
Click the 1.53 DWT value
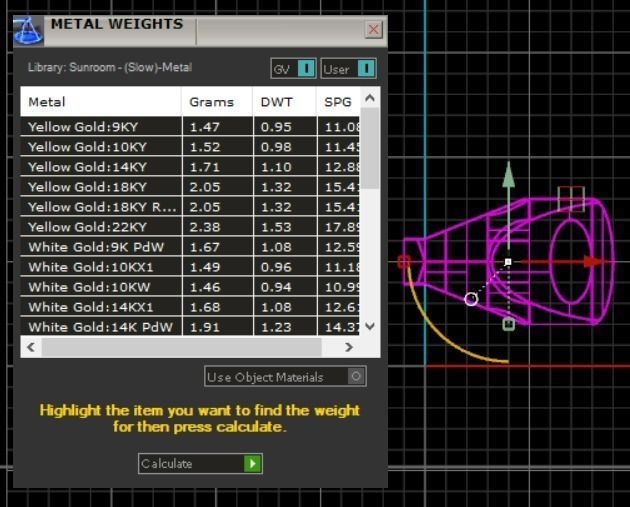276,227
